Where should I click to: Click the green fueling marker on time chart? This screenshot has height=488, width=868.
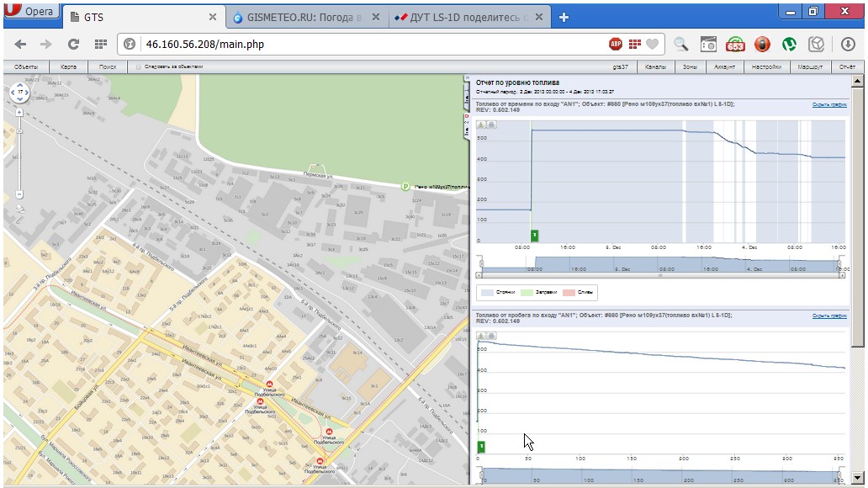pyautogui.click(x=533, y=235)
